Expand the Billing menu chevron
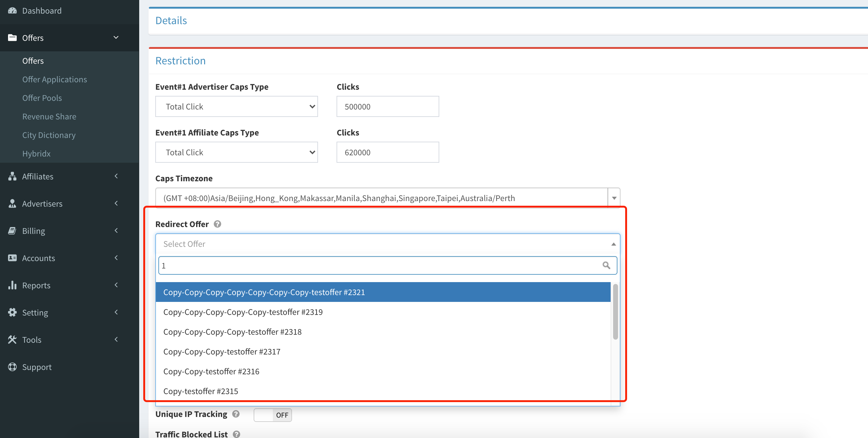Screen dimensions: 868x438 pyautogui.click(x=116, y=230)
